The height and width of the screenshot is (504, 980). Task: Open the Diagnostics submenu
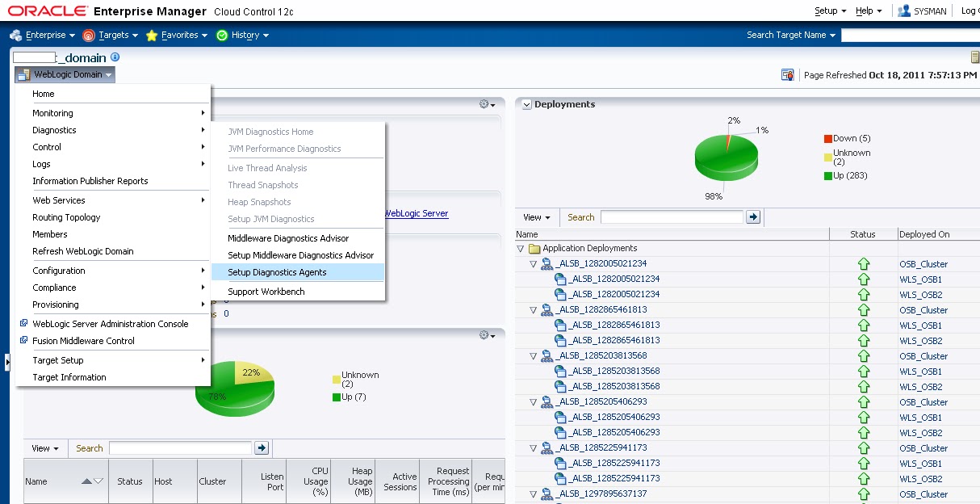coord(113,130)
